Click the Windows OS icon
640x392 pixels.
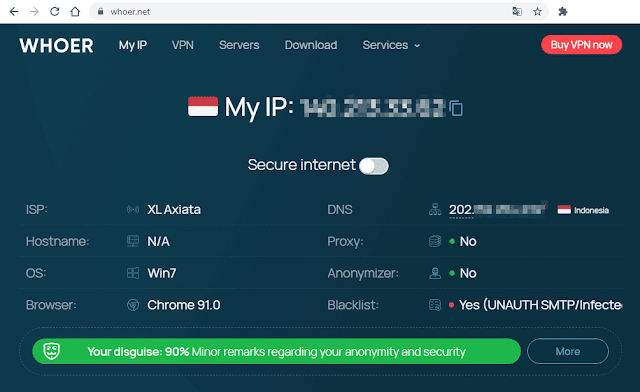(x=133, y=273)
